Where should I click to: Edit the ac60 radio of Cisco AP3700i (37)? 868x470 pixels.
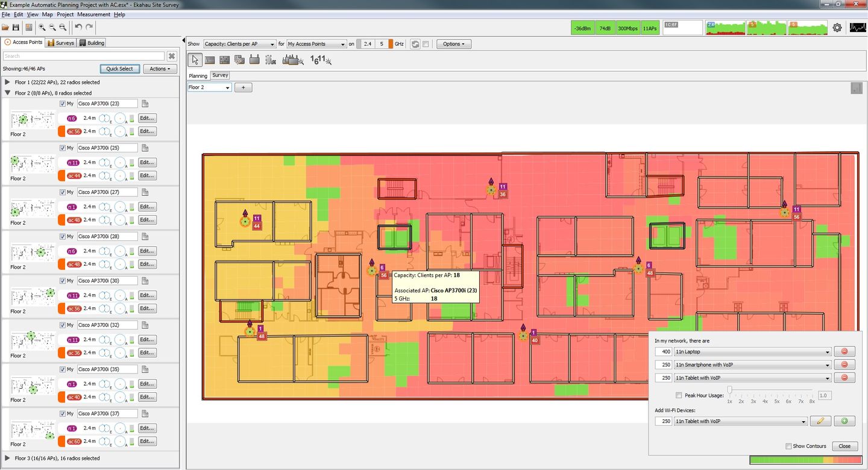[x=147, y=441]
